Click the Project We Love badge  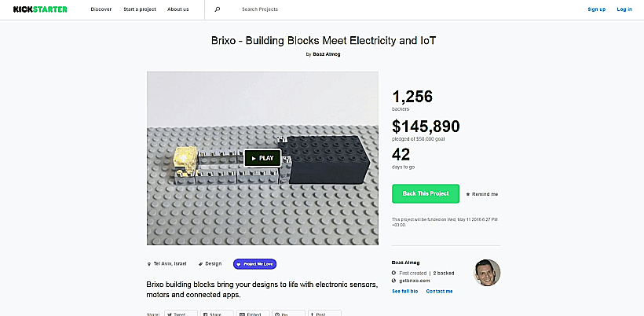(x=254, y=264)
